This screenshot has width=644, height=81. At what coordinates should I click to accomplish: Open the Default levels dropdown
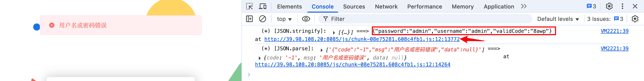[x=558, y=19]
